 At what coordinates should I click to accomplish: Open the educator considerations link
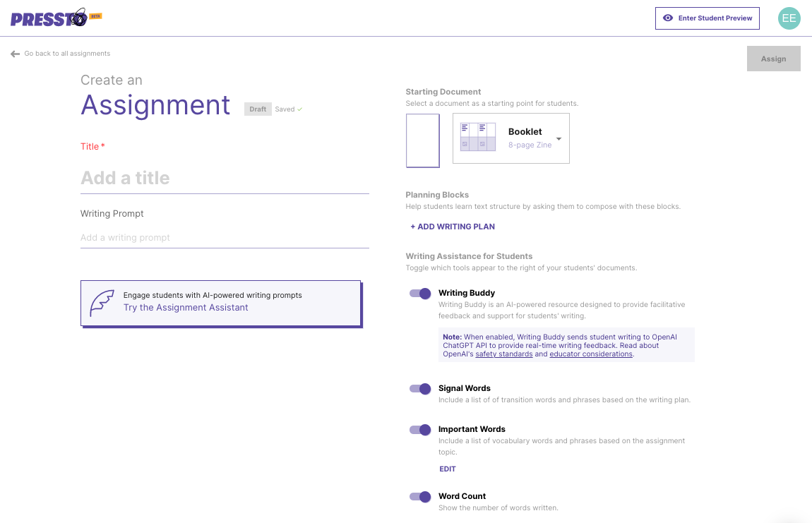590,354
